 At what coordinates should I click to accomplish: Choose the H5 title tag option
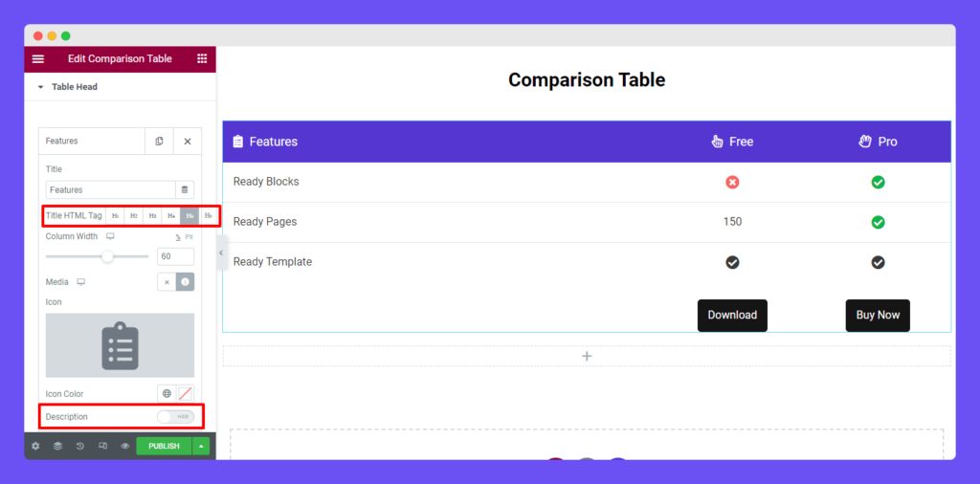click(x=190, y=216)
